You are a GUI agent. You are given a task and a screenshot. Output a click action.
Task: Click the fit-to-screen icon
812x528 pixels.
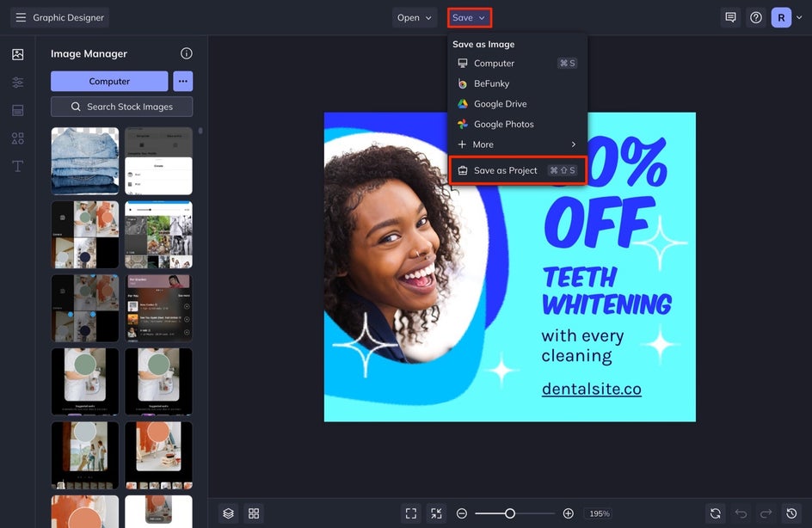pos(411,513)
